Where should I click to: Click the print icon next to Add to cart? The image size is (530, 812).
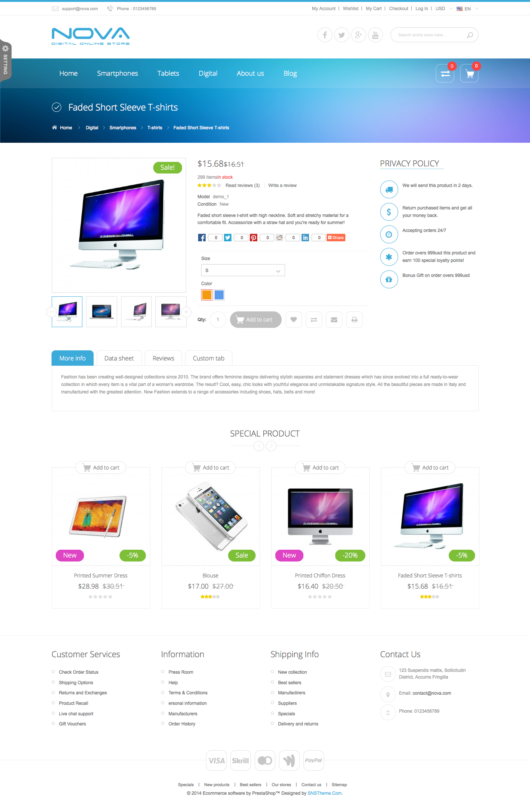[354, 320]
